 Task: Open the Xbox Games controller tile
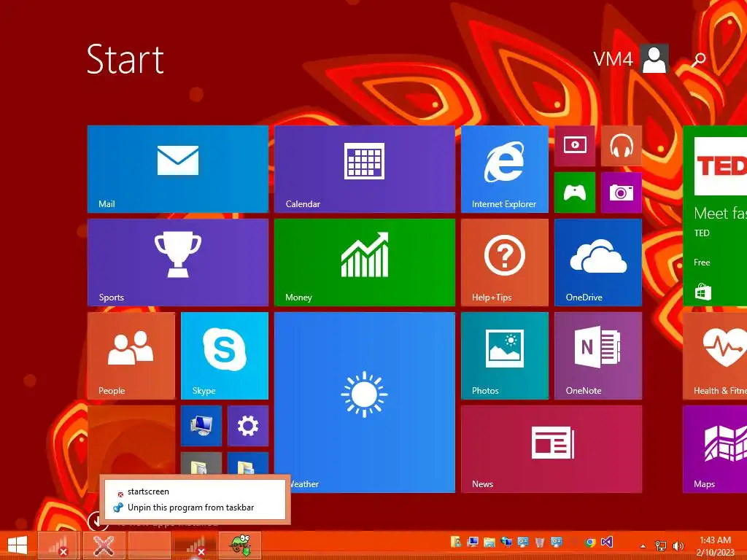click(575, 192)
